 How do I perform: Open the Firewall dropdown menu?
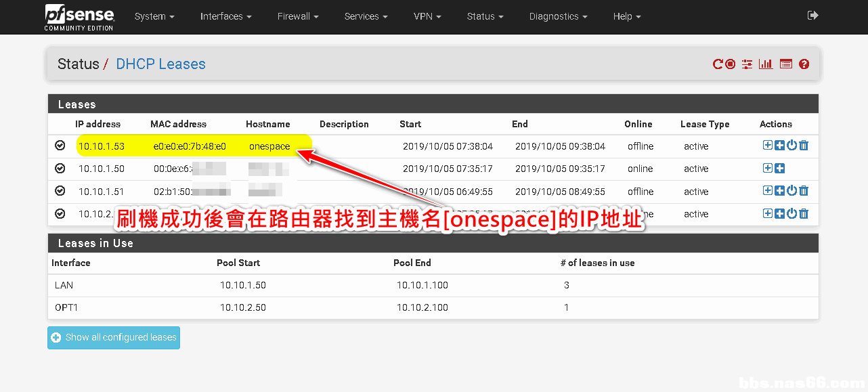point(299,16)
